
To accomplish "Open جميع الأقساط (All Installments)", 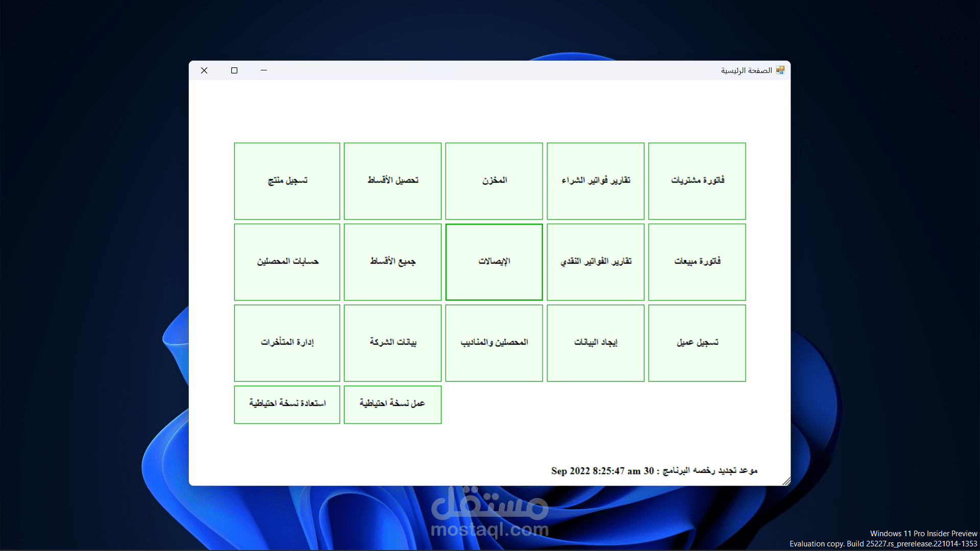I will point(392,262).
